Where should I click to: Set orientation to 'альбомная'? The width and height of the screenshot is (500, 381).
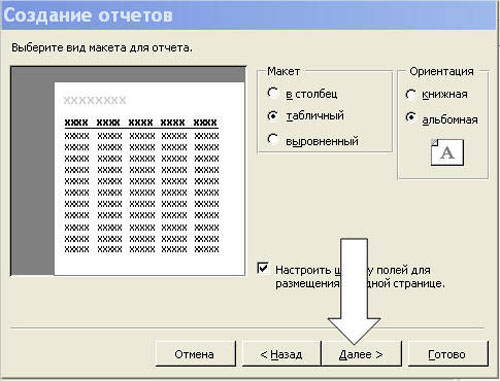point(411,117)
